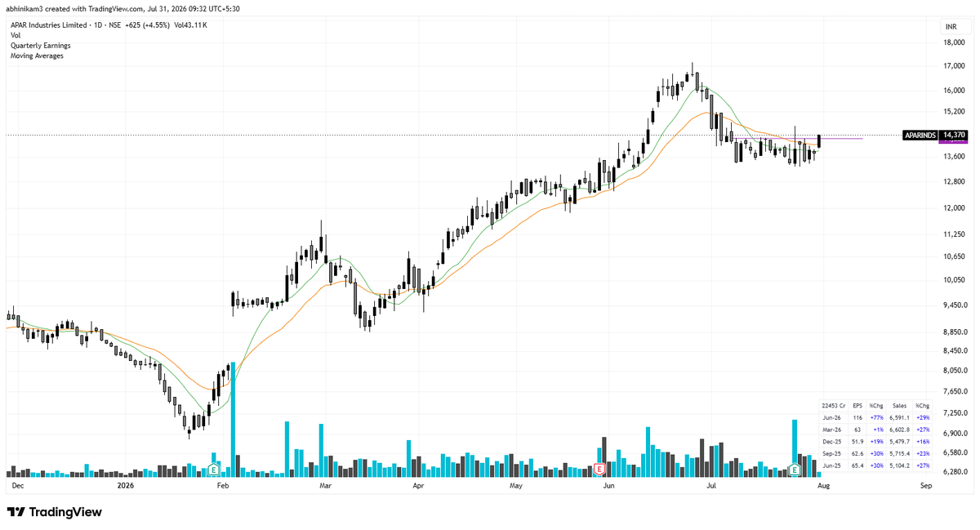Click the 15,200 price axis label
This screenshot has width=980, height=530.
[954, 111]
